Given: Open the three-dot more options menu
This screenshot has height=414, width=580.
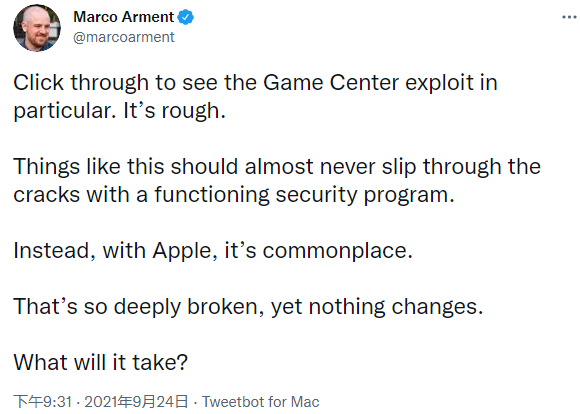Looking at the screenshot, I should (x=569, y=17).
